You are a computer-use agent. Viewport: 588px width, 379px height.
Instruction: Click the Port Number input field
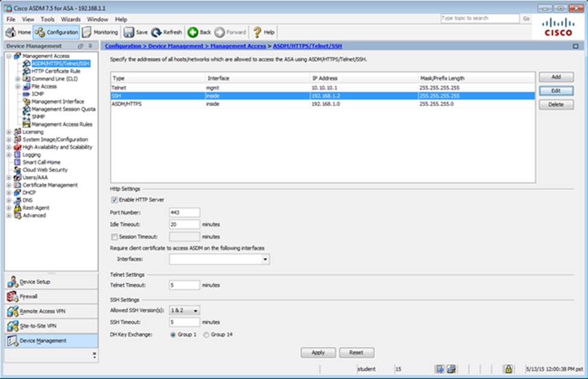(x=185, y=213)
